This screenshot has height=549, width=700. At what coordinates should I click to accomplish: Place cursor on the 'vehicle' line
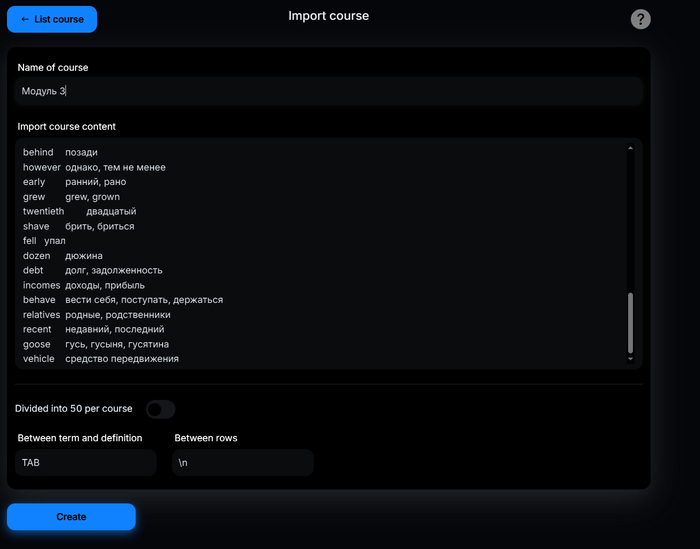coord(100,359)
